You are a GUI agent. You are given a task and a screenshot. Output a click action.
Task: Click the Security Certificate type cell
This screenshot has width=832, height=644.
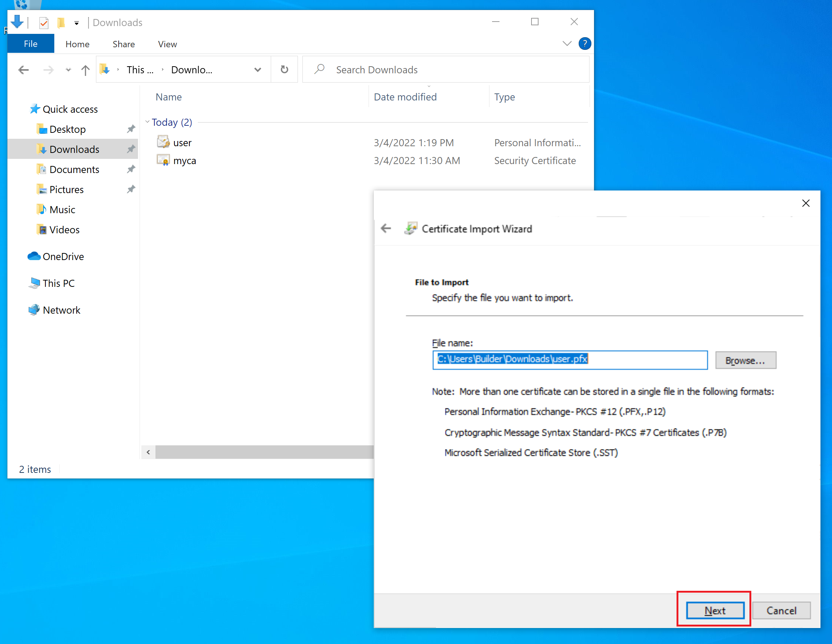pos(534,160)
